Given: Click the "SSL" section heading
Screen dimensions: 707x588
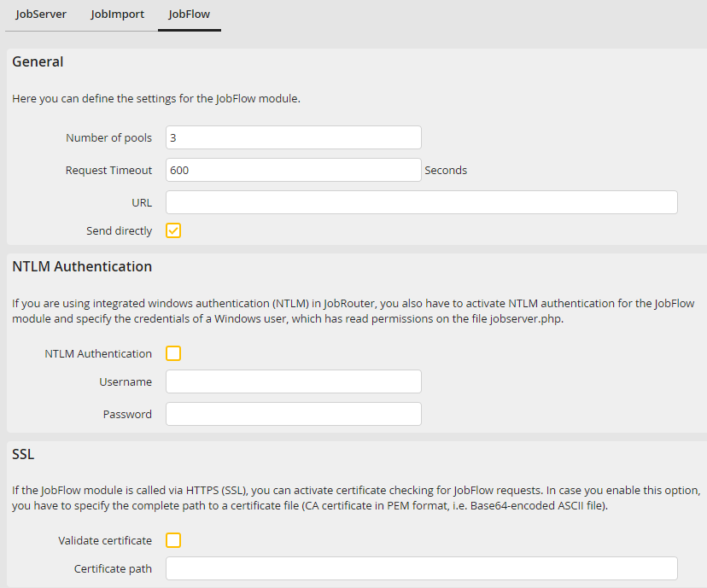Looking at the screenshot, I should (23, 454).
